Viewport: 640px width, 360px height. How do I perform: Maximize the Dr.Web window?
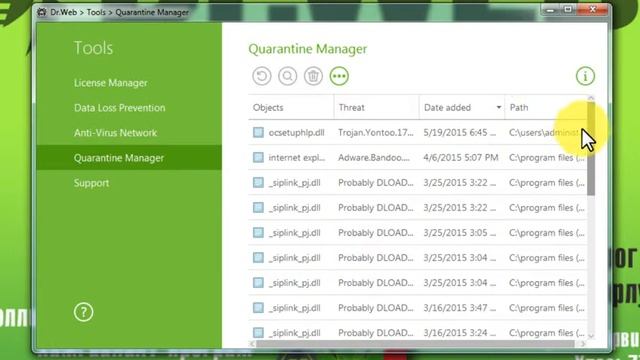pos(568,9)
